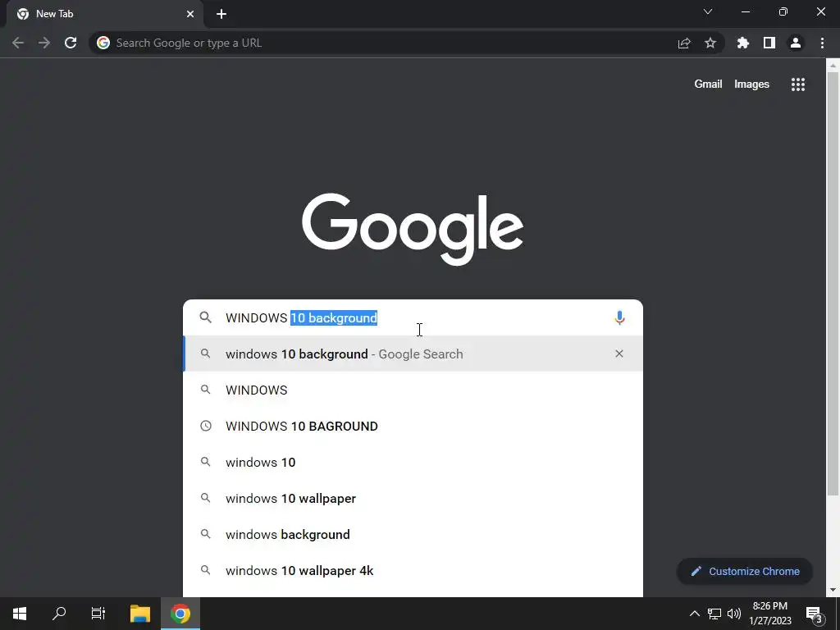Click the Chrome taskbar icon

point(180,614)
